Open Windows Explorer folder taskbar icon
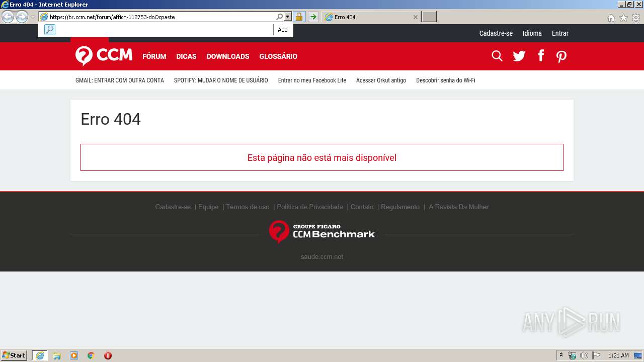Image resolution: width=644 pixels, height=362 pixels. coord(57,355)
